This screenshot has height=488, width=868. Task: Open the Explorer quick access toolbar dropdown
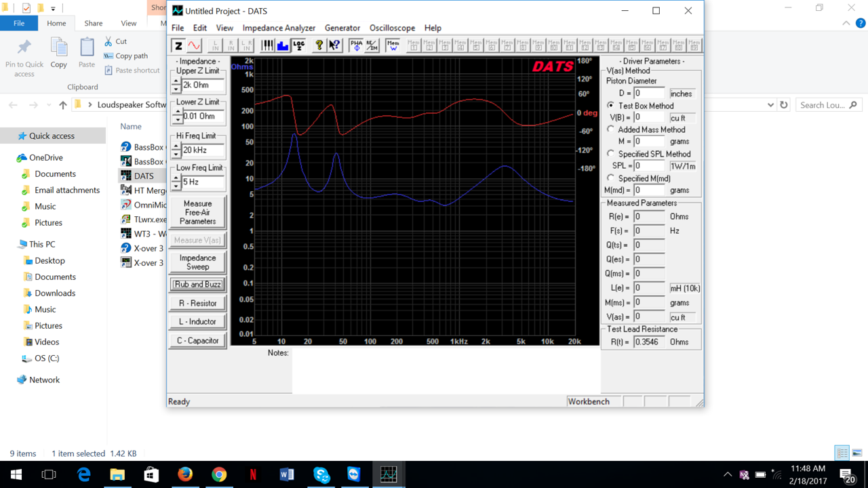coord(54,8)
